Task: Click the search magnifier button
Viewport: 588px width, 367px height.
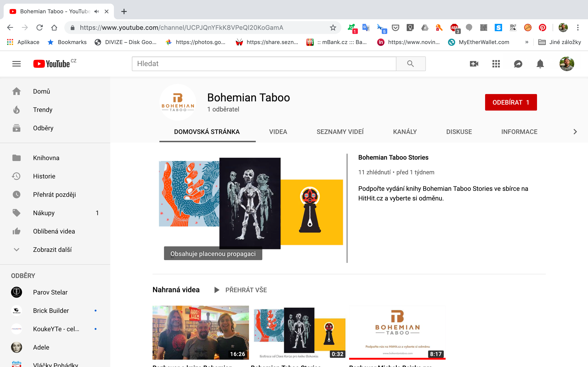Action: (411, 64)
